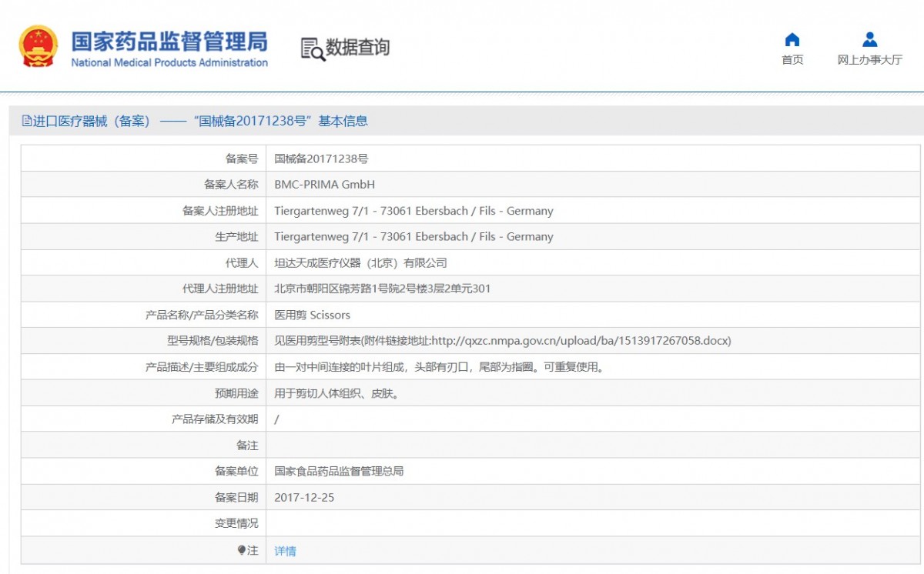This screenshot has width=924, height=574.
Task: Click the 首页 label
Action: pos(792,60)
